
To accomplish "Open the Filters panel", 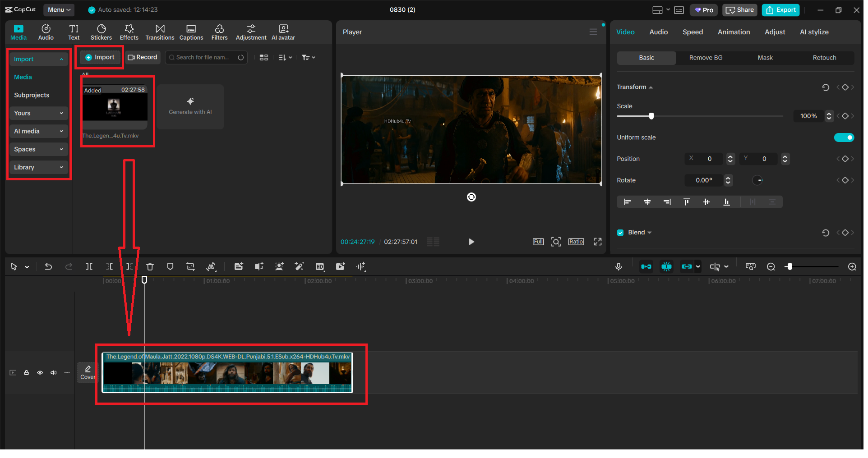I will pyautogui.click(x=219, y=32).
